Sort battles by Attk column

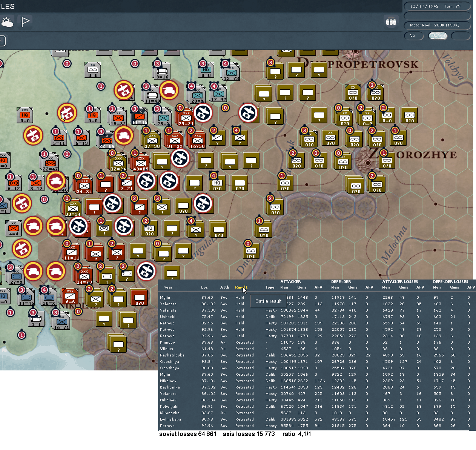225,287
